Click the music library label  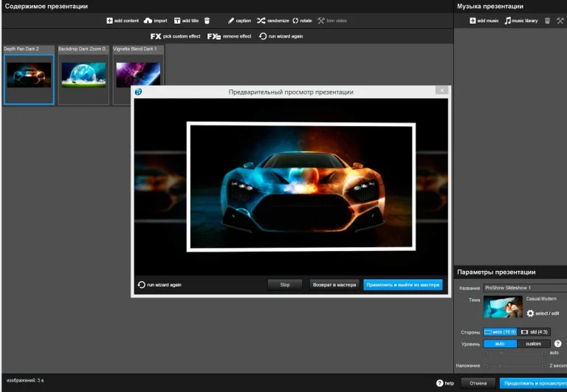pyautogui.click(x=525, y=21)
